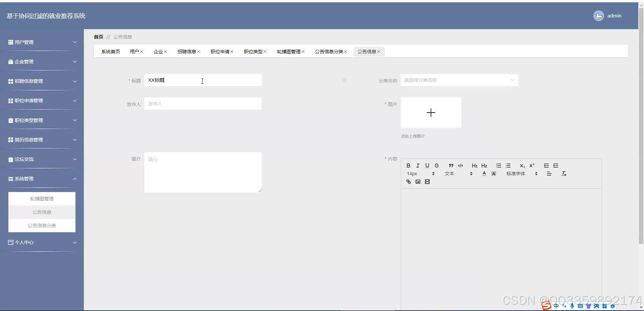Click inside the 内容 rich text area
Screen dimensions: 644x311
[x=501, y=250]
